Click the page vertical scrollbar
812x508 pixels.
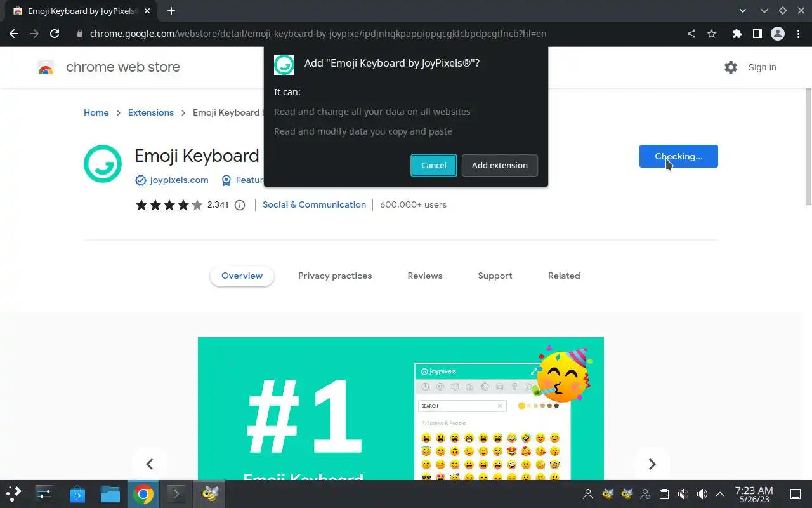click(x=808, y=147)
